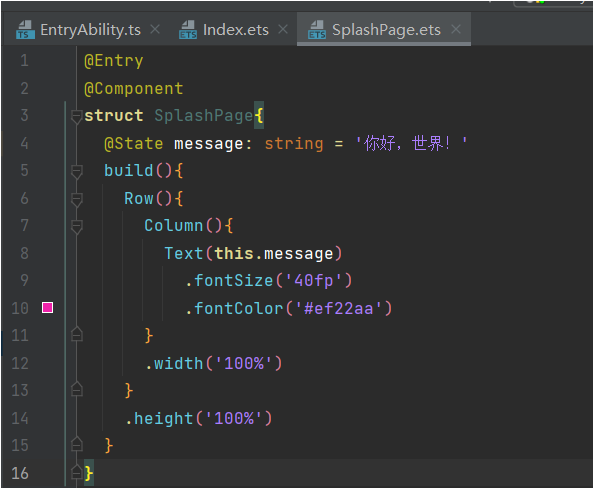Click the ETS file icon on Index.ets tab
The height and width of the screenshot is (488, 593).
click(188, 30)
